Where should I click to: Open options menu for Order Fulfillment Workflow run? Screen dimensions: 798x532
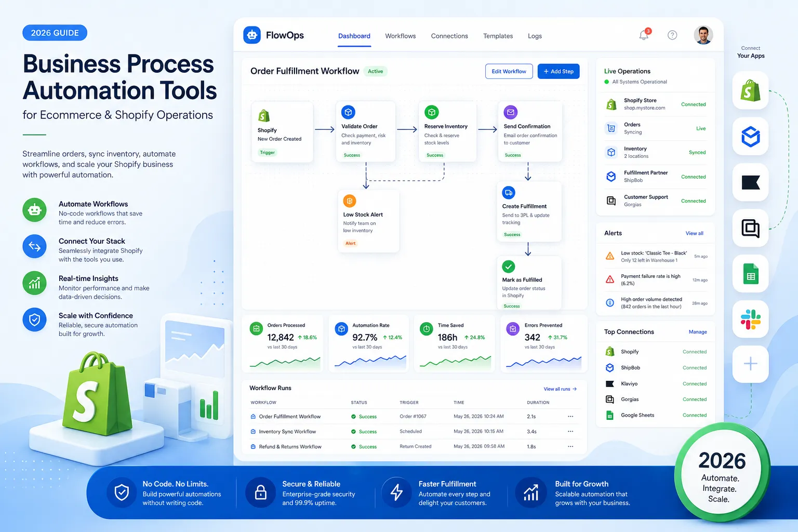[570, 417]
